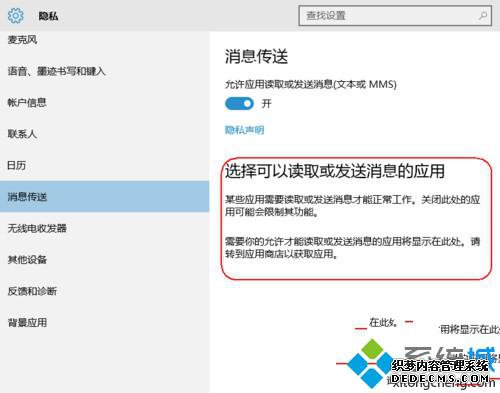Click the 选择可以读取或发送消息的应用 heading

[x=335, y=171]
